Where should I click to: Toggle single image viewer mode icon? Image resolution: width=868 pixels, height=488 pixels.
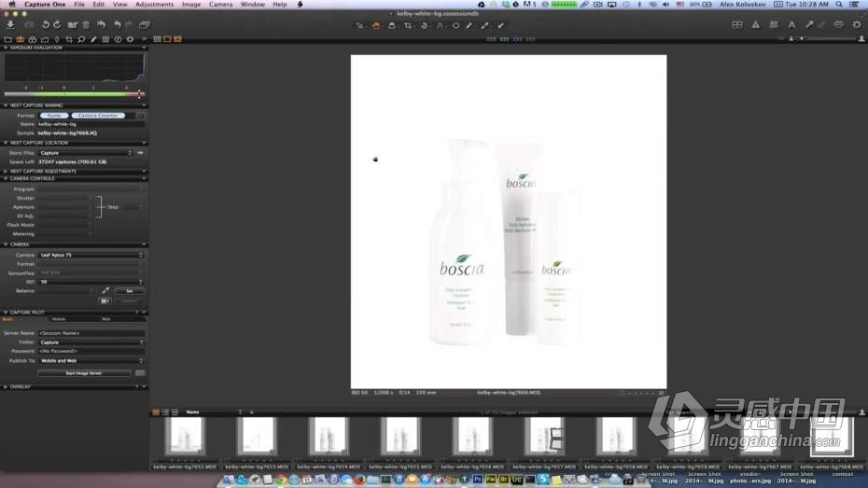tap(167, 39)
